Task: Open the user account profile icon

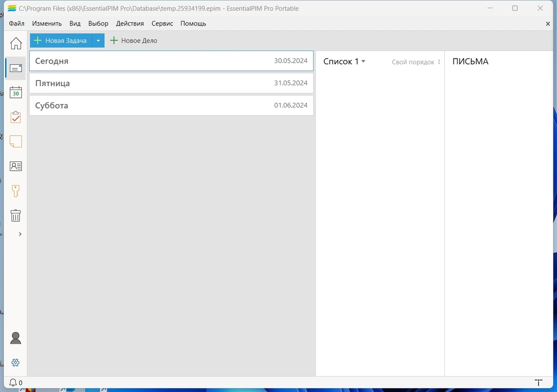Action: [x=16, y=338]
